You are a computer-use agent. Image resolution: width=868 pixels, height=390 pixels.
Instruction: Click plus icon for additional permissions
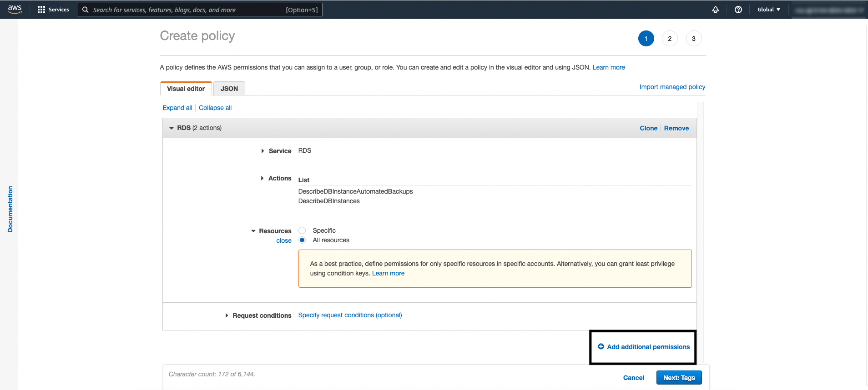(x=601, y=346)
